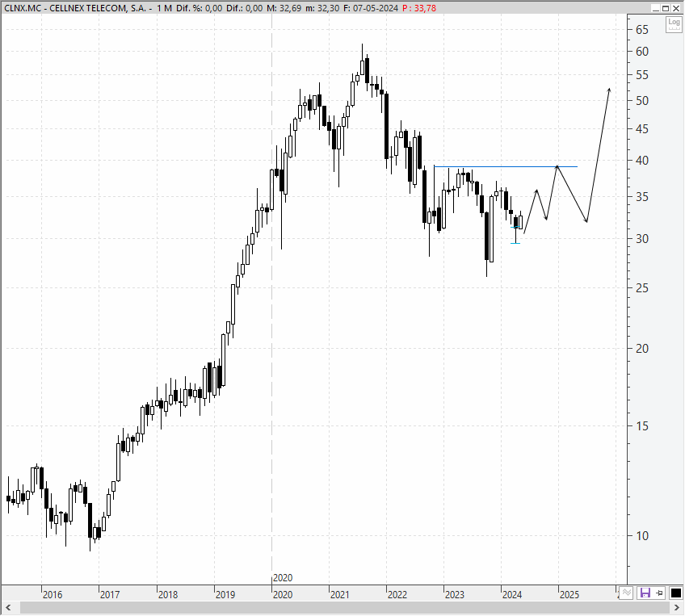The height and width of the screenshot is (616, 685).
Task: Click the 2021 year label
Action: click(x=340, y=595)
